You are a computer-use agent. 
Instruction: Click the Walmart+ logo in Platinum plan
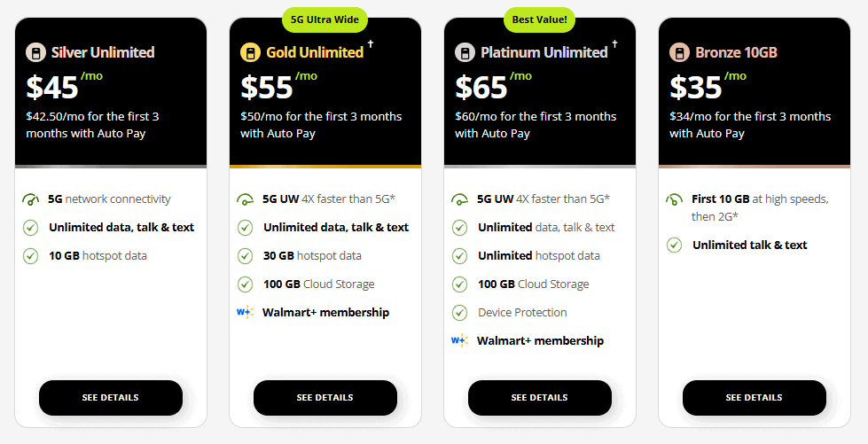(459, 340)
